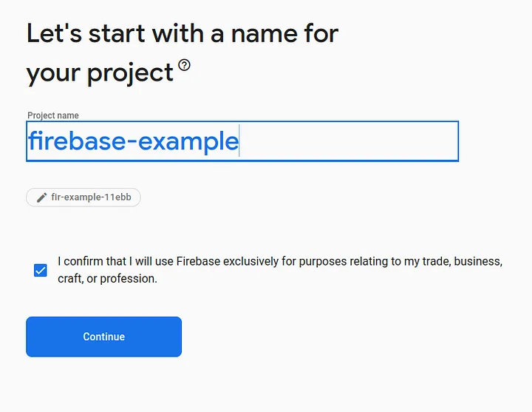Click the word "Continue" on the blue button

103,337
